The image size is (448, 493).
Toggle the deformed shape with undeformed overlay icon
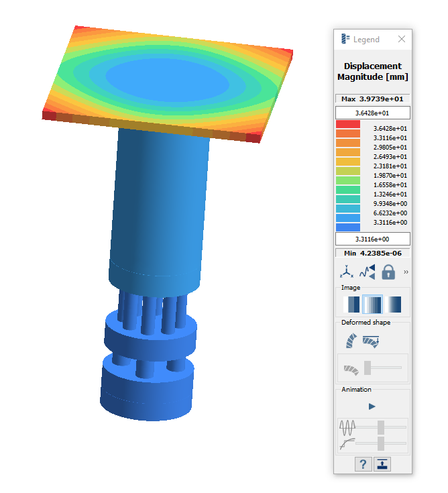click(371, 341)
